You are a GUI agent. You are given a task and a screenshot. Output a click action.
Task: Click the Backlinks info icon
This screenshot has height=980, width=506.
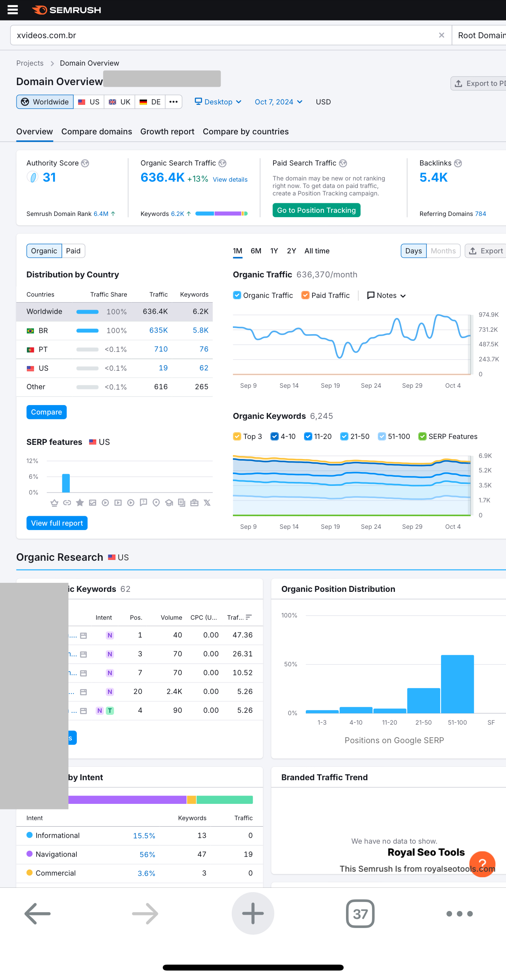coord(458,163)
